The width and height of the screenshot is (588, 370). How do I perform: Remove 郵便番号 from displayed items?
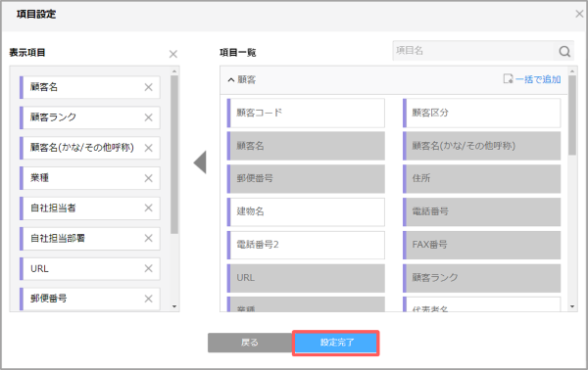(149, 299)
